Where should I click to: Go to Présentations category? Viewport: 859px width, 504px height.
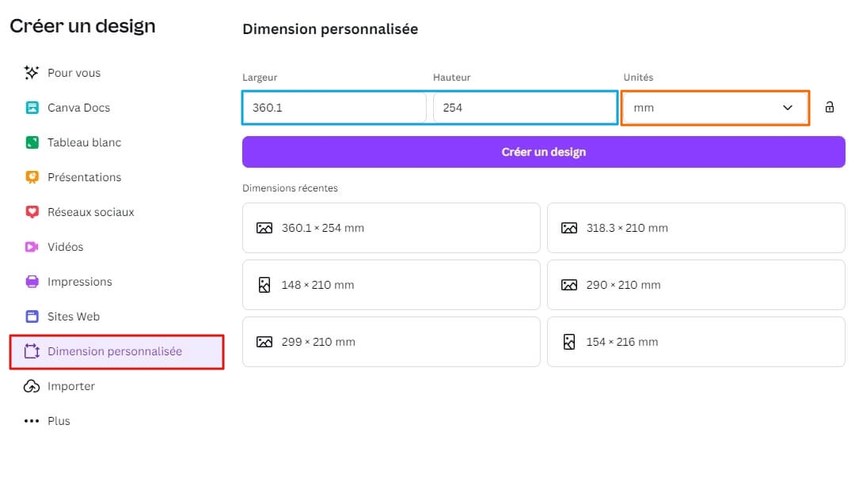tap(116, 177)
